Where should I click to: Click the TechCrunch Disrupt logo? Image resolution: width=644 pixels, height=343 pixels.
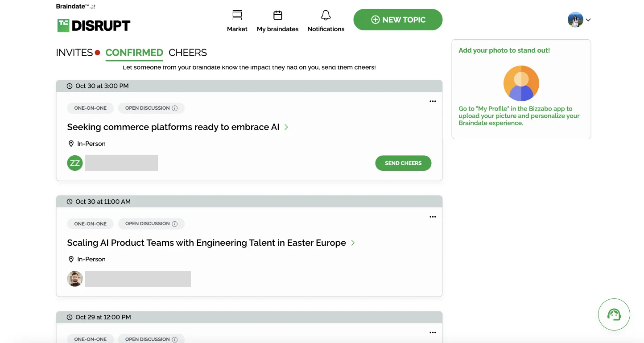click(94, 25)
